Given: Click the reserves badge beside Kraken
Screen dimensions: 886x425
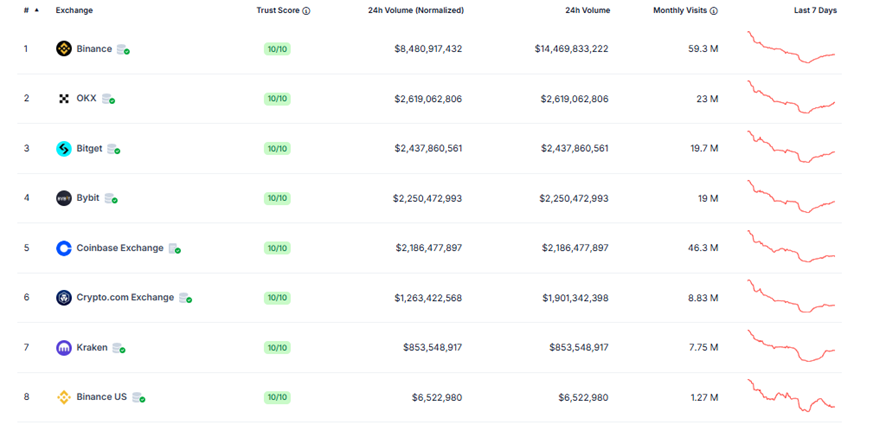Looking at the screenshot, I should click(x=119, y=348).
